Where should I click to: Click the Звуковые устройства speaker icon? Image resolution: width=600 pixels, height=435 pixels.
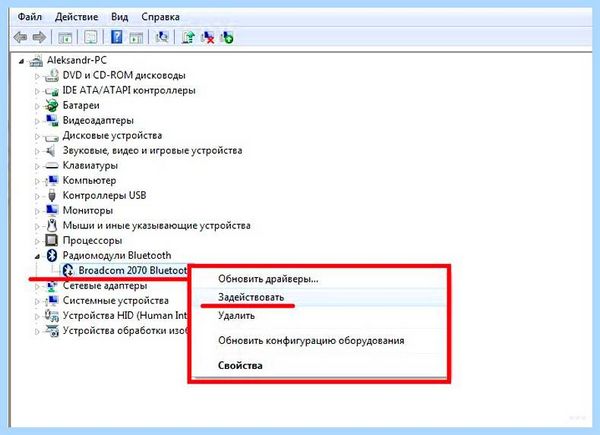pyautogui.click(x=51, y=150)
